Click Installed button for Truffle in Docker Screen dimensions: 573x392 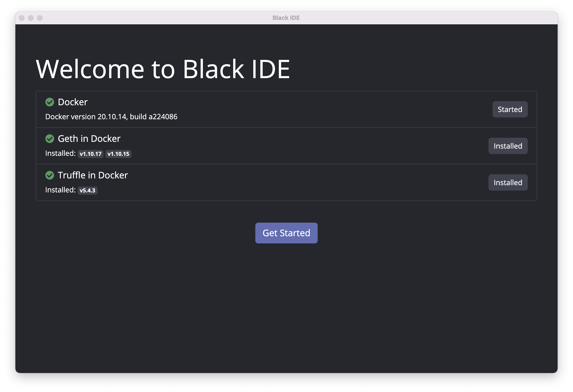[x=508, y=183]
